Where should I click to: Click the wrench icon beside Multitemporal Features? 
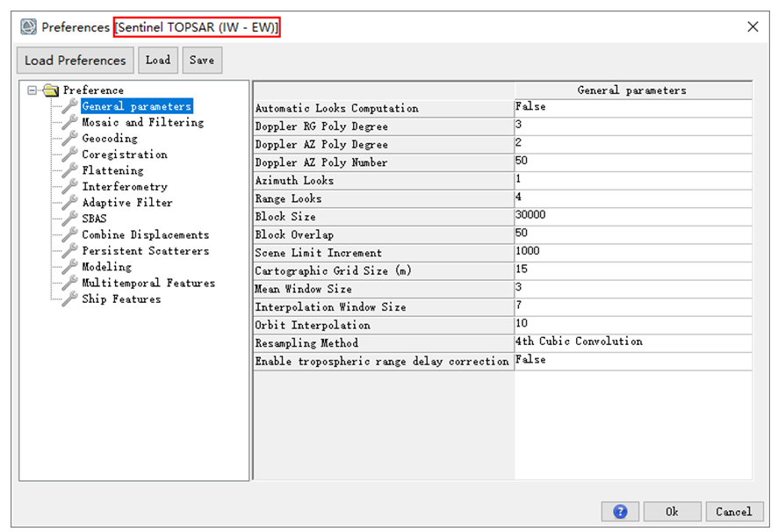pyautogui.click(x=70, y=283)
